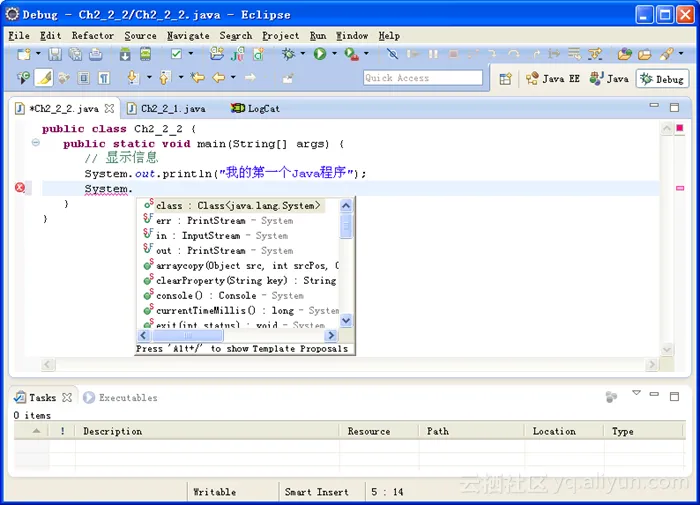700x505 pixels.
Task: Toggle Show Whitespace Characters pilcrow button
Action: click(x=104, y=78)
